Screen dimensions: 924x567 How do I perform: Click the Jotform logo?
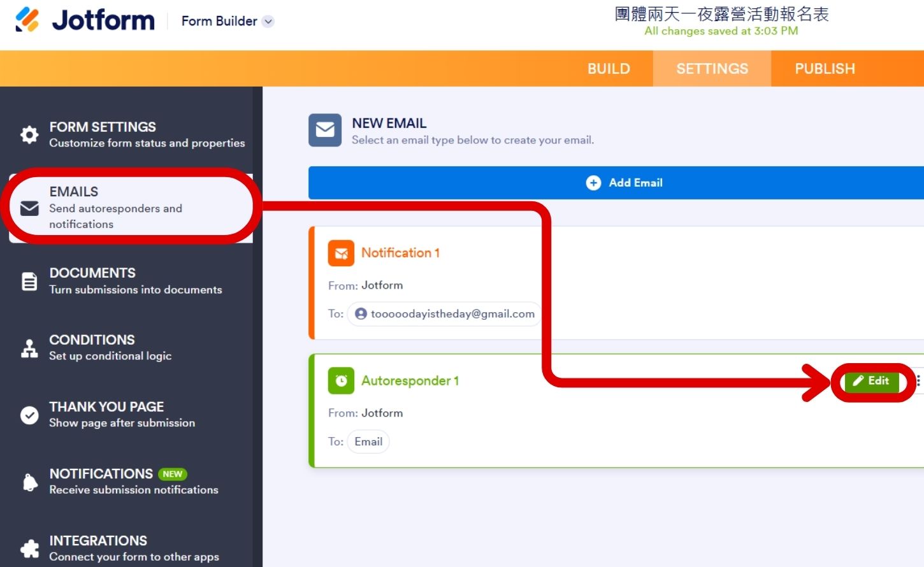(x=83, y=20)
